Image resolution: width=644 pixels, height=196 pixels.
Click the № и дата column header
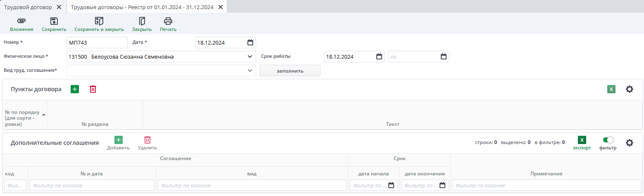[92, 174]
